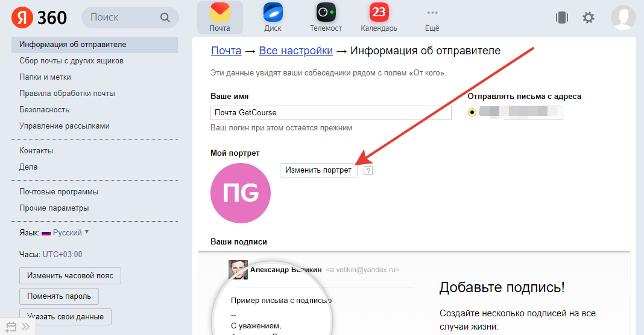Image resolution: width=644 pixels, height=335 pixels.
Task: Click the Добавьте подпись! heading
Action: [502, 287]
